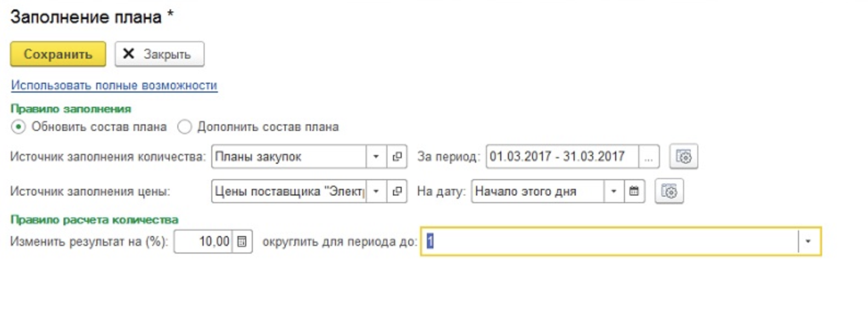Open the calculator icon in the percent field

242,242
